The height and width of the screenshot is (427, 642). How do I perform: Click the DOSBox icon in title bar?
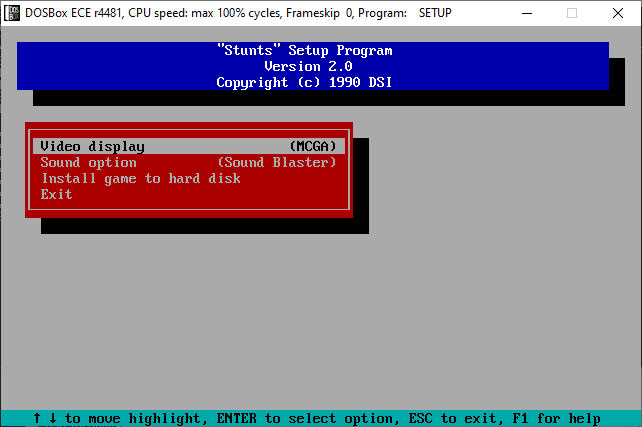tap(12, 13)
